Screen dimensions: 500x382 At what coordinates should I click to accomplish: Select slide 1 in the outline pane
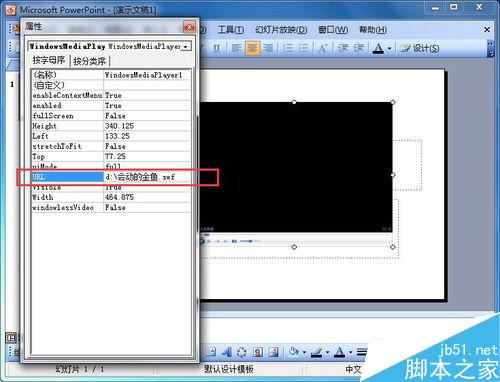click(x=12, y=84)
